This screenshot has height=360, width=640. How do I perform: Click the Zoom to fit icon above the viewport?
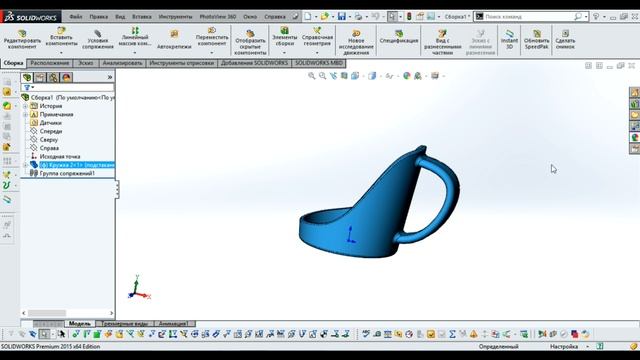312,76
